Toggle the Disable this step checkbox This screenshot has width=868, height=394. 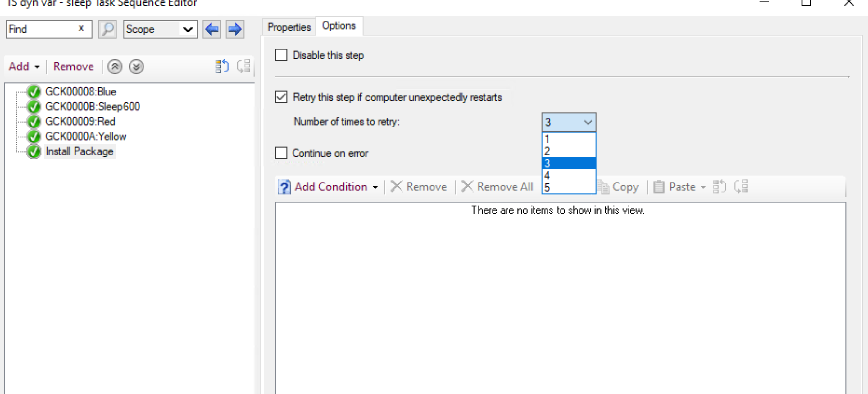point(281,55)
